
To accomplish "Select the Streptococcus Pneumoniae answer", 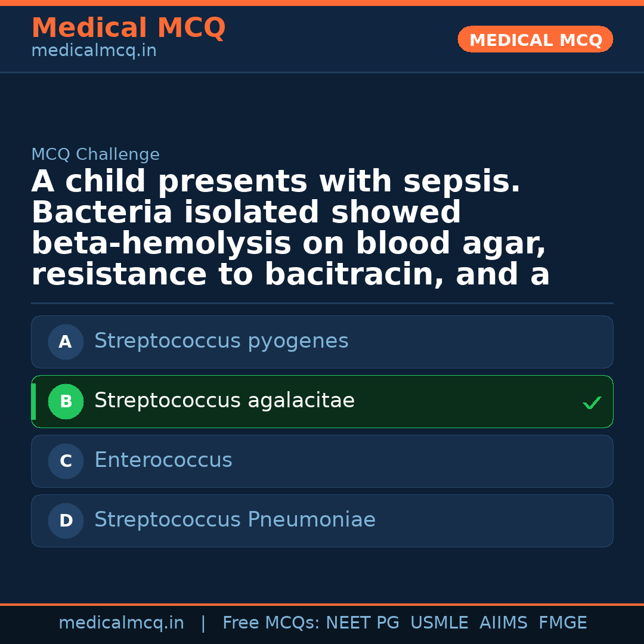I will [235, 520].
